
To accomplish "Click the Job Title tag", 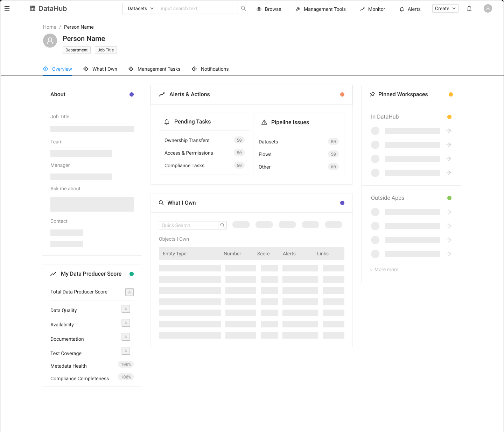I will point(106,50).
